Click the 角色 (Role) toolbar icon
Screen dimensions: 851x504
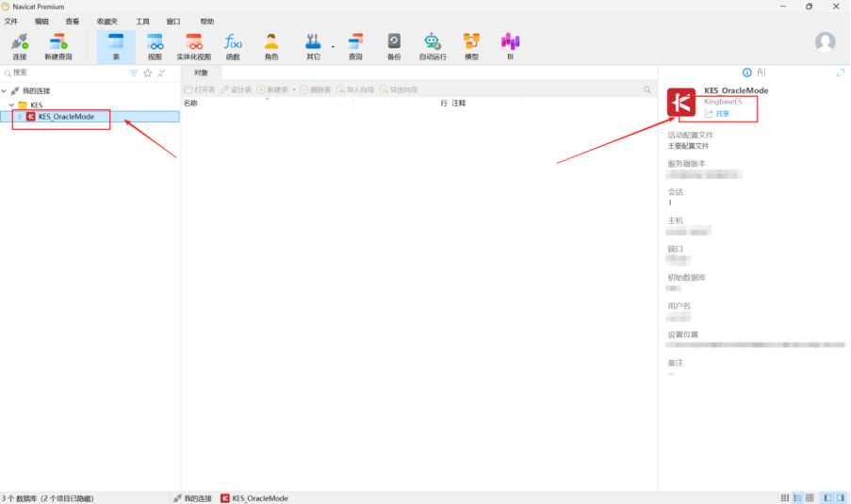click(x=271, y=46)
